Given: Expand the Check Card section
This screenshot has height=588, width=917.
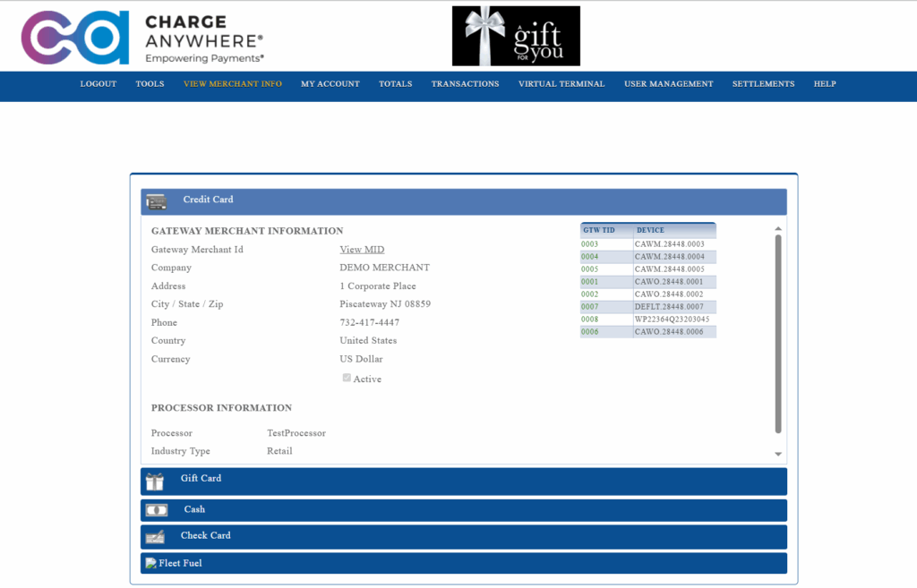Looking at the screenshot, I should [x=205, y=535].
